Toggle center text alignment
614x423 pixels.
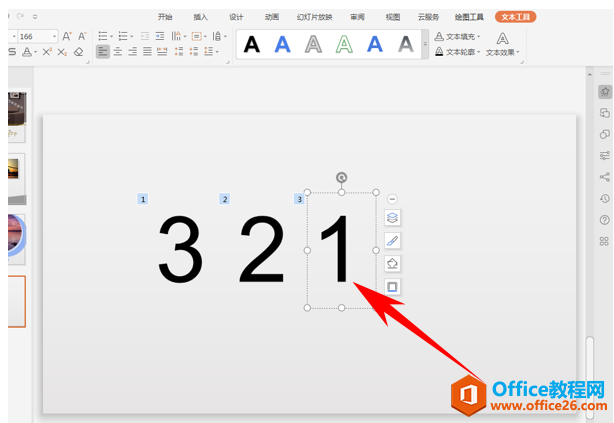pos(117,51)
